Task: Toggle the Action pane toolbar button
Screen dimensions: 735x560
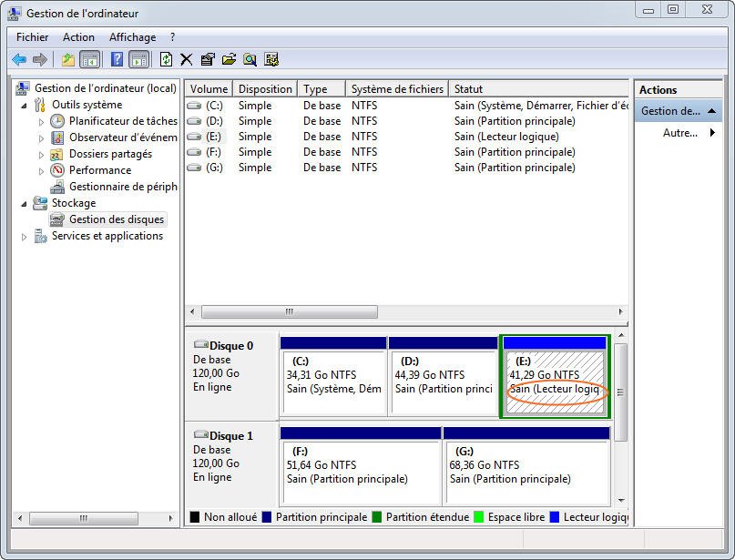Action: [x=138, y=59]
